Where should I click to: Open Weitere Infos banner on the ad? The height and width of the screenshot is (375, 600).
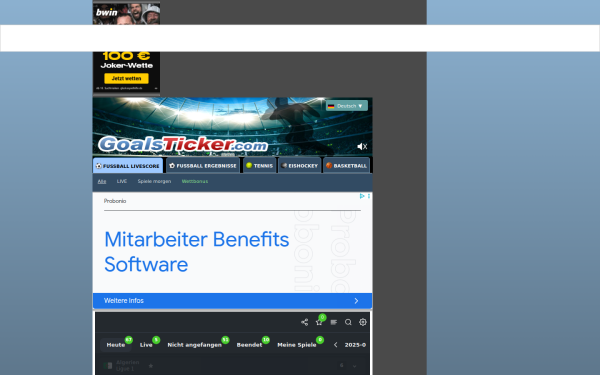pyautogui.click(x=232, y=301)
